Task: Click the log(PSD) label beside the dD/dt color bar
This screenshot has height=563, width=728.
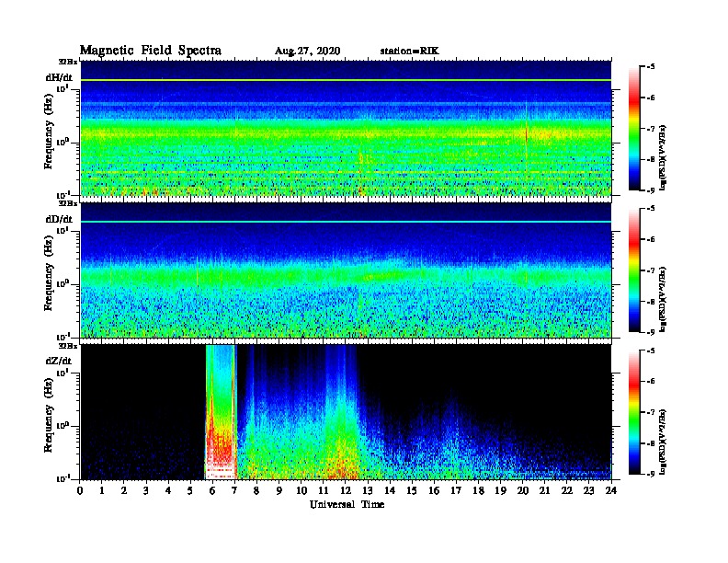Action: pyautogui.click(x=663, y=299)
